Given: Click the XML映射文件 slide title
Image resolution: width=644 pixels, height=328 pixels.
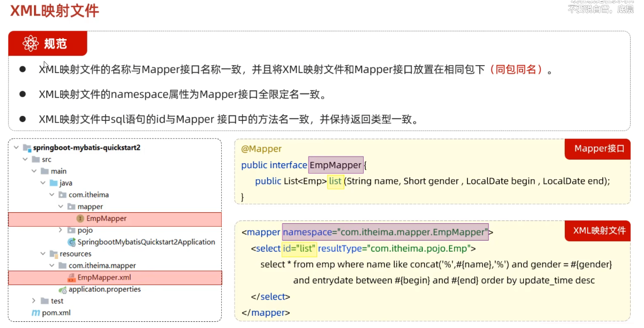Looking at the screenshot, I should click(54, 11).
